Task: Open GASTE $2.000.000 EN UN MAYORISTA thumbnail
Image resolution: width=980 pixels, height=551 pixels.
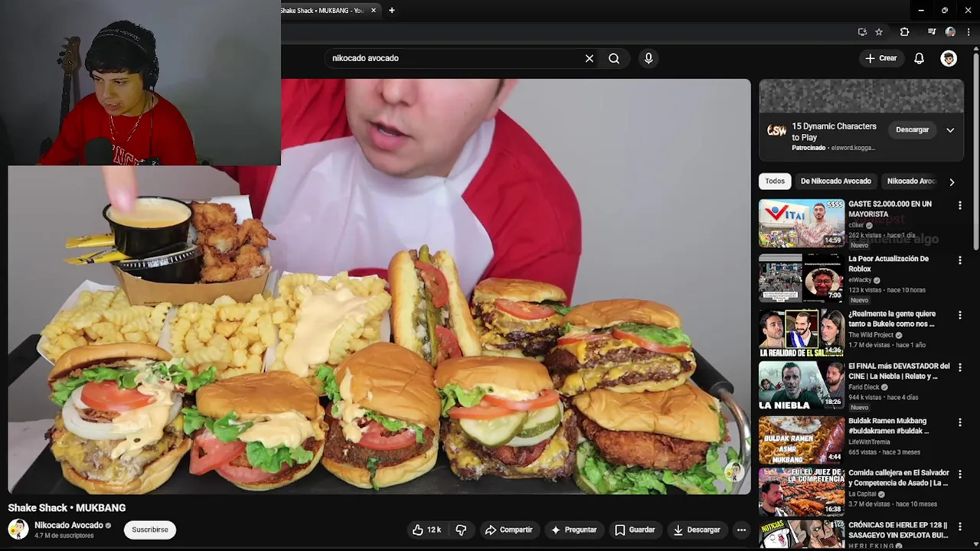Action: click(x=802, y=223)
